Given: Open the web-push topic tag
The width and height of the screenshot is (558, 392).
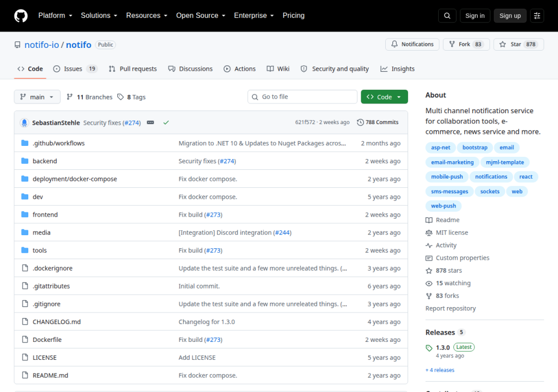Looking at the screenshot, I should tap(444, 206).
